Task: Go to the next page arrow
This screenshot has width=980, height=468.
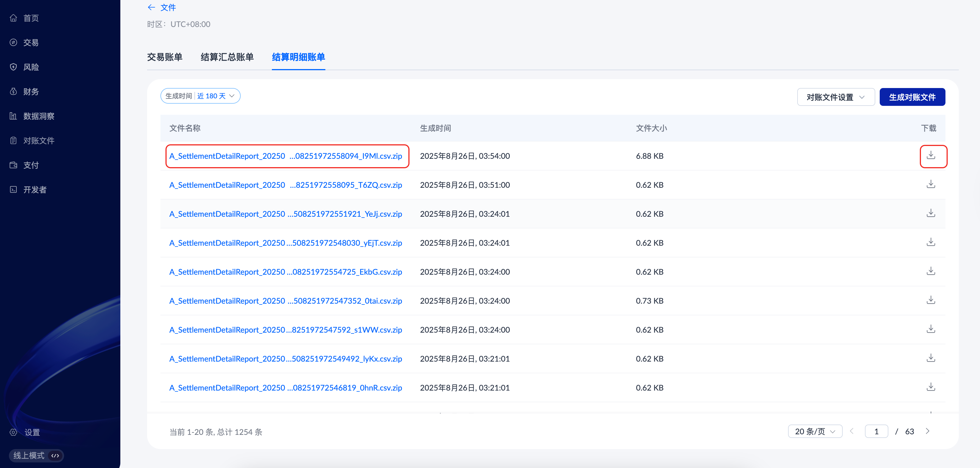Action: [928, 431]
